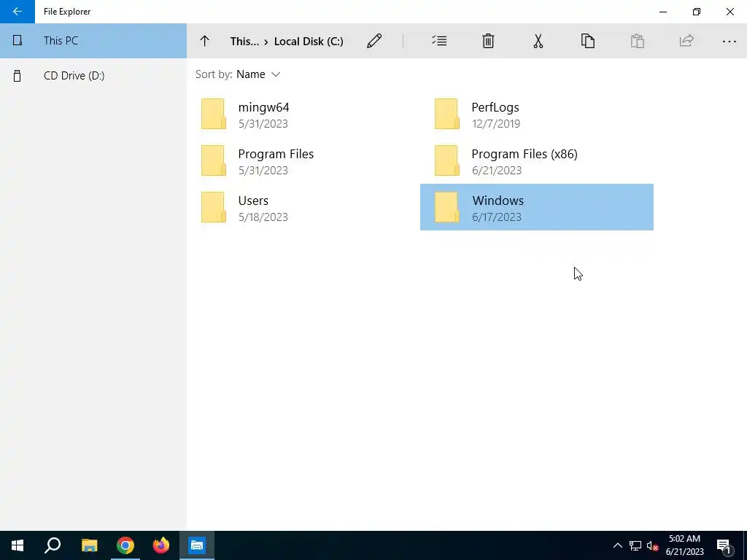Click the This PC device icon
Image resolution: width=747 pixels, height=560 pixels.
pos(18,41)
